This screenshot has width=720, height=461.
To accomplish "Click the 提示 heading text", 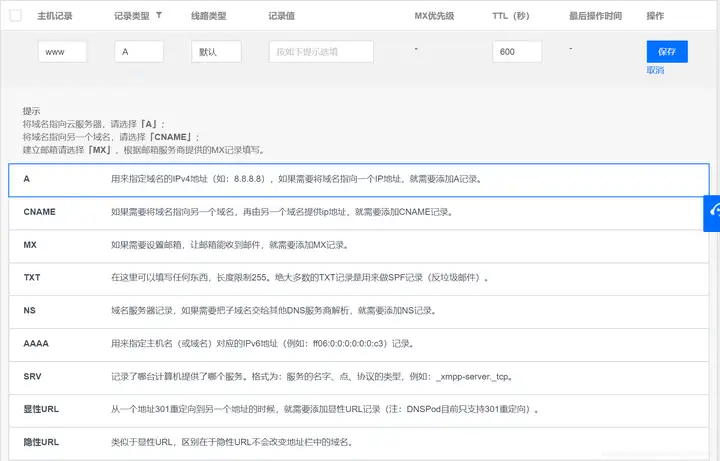I will (31, 111).
